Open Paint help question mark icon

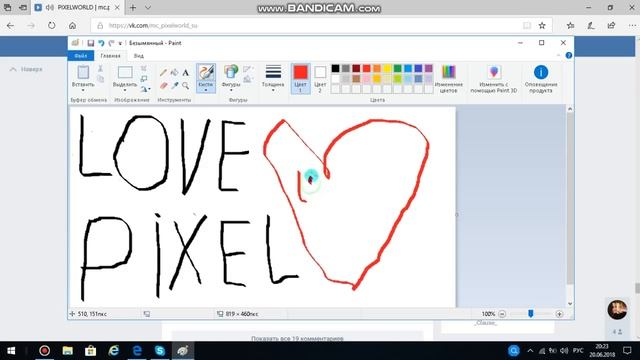coord(569,56)
